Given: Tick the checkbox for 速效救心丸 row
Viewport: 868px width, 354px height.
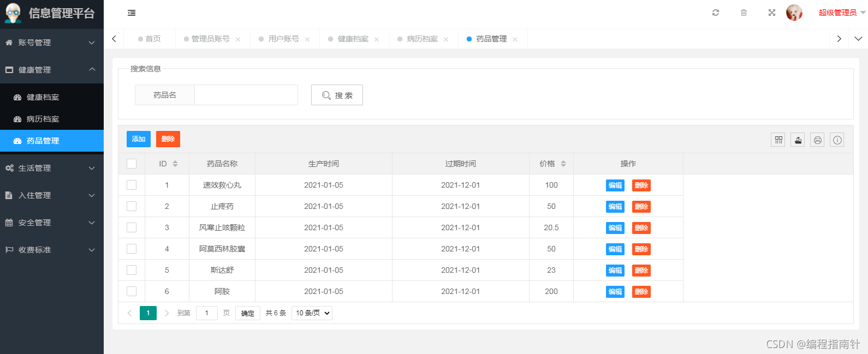Looking at the screenshot, I should click(x=132, y=185).
